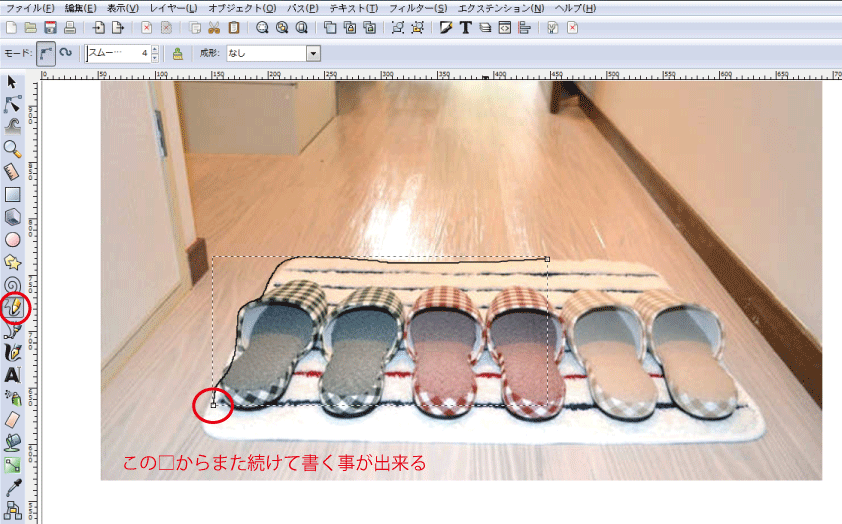The height and width of the screenshot is (524, 842).
Task: Click the 成形 dropdown arrow
Action: [x=313, y=53]
